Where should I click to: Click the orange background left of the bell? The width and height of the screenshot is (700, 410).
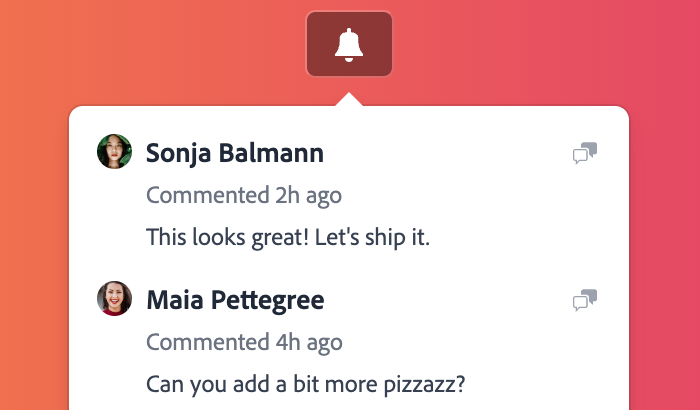150,45
